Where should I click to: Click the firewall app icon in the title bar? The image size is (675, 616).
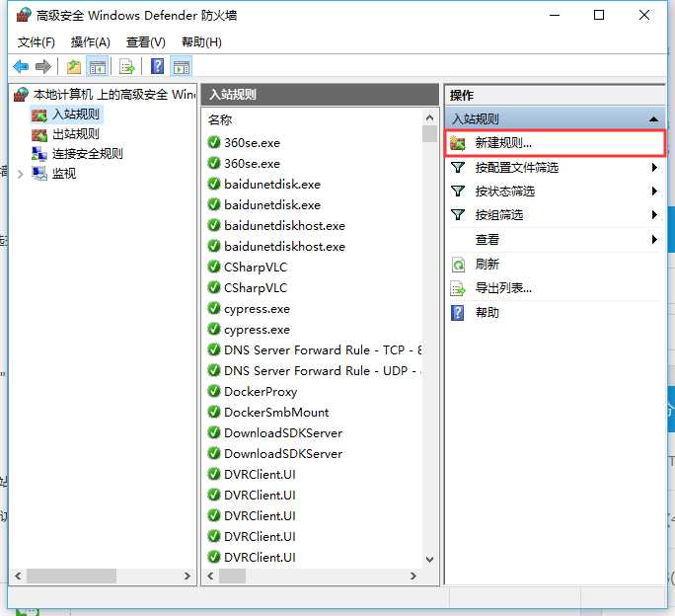tap(24, 15)
